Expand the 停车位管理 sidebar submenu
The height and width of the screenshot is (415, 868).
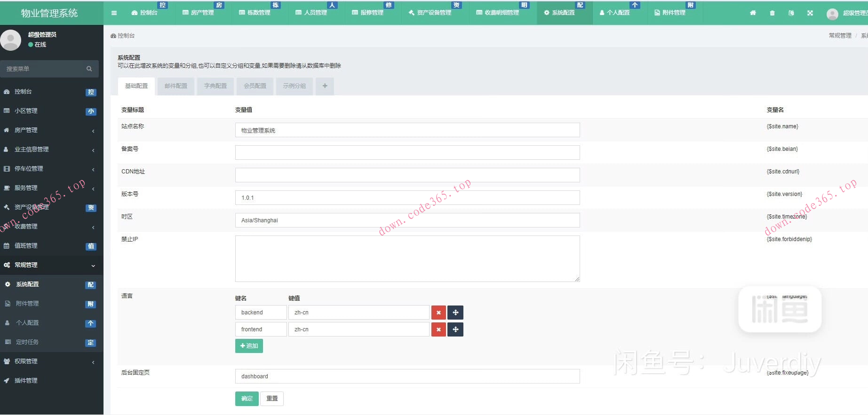tap(93, 169)
